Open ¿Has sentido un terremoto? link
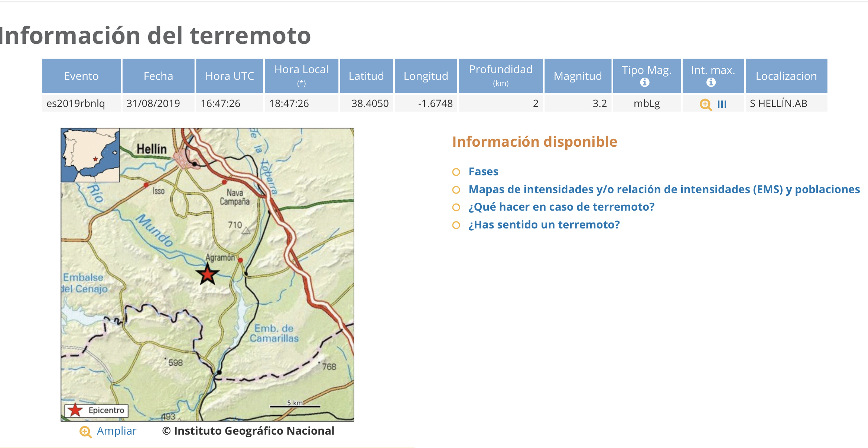 tap(544, 225)
